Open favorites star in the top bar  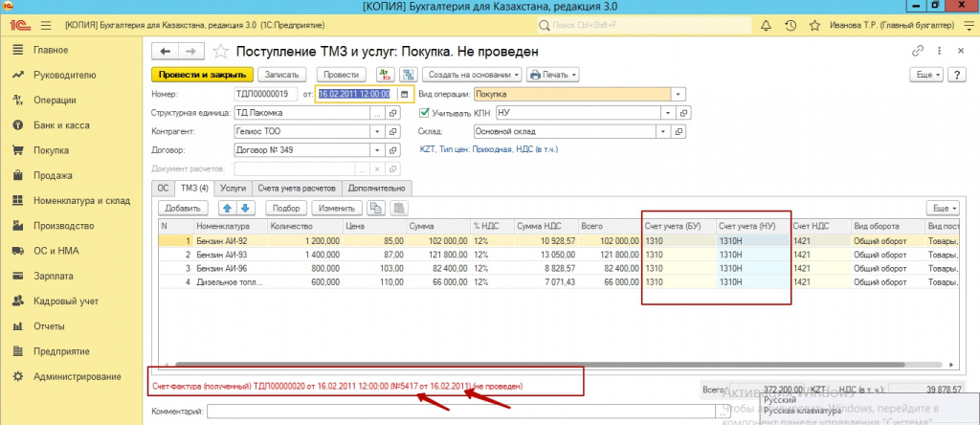click(x=814, y=26)
